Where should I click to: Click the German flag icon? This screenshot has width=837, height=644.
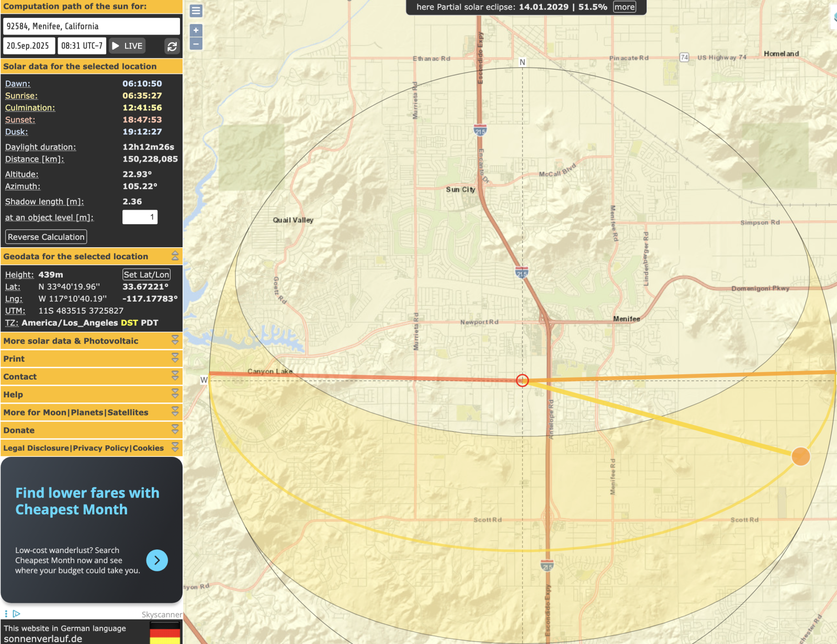coord(165,632)
